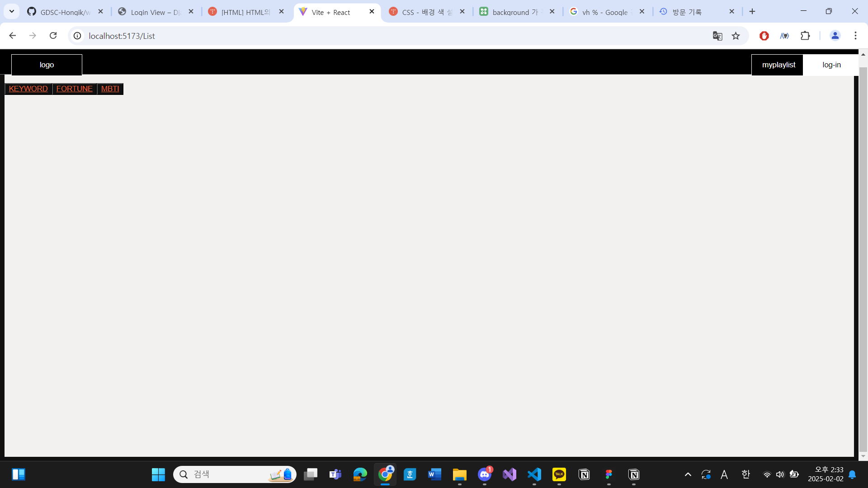Click the myplaylist button
The height and width of the screenshot is (488, 868).
click(x=778, y=65)
